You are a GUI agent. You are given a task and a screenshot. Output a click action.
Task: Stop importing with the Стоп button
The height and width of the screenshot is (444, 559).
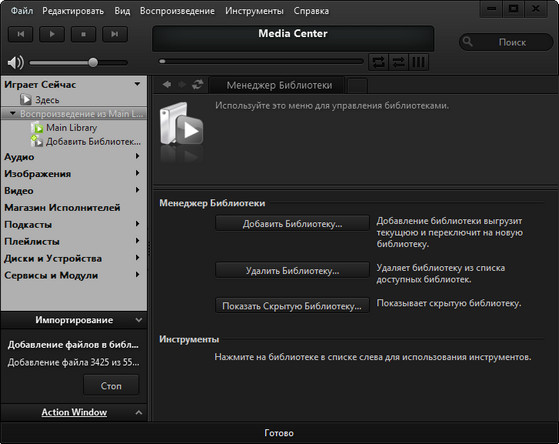[111, 386]
